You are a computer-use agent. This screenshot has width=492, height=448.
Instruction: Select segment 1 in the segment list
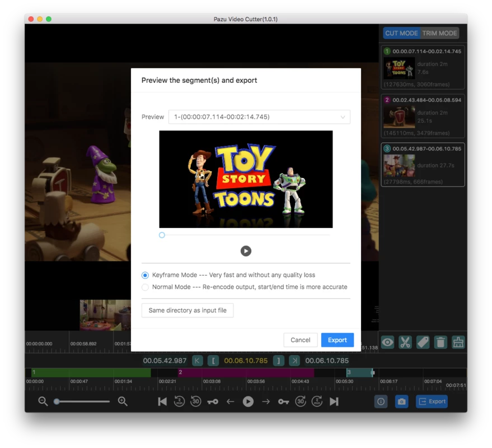423,68
